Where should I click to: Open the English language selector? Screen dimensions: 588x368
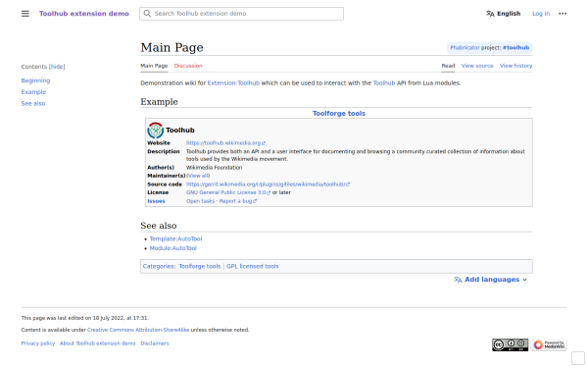click(504, 14)
